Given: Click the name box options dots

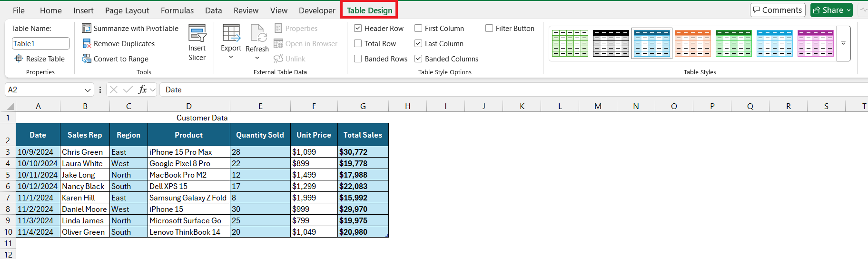Looking at the screenshot, I should (x=100, y=90).
